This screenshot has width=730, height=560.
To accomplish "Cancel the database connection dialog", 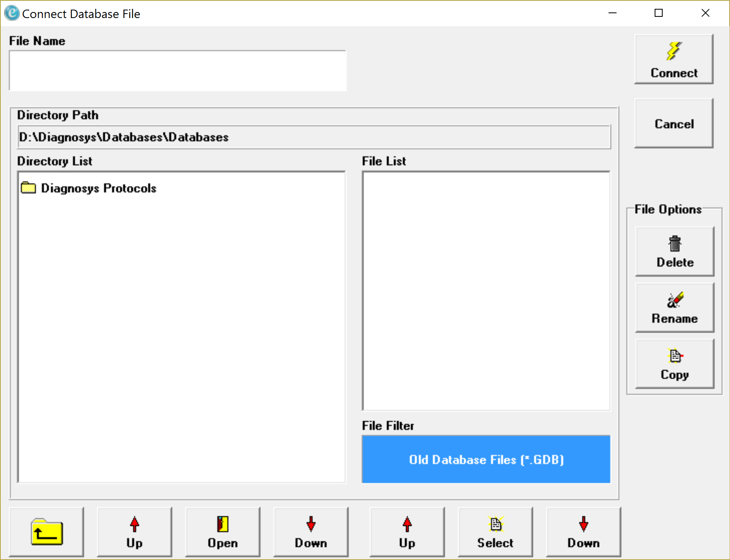I will [674, 123].
